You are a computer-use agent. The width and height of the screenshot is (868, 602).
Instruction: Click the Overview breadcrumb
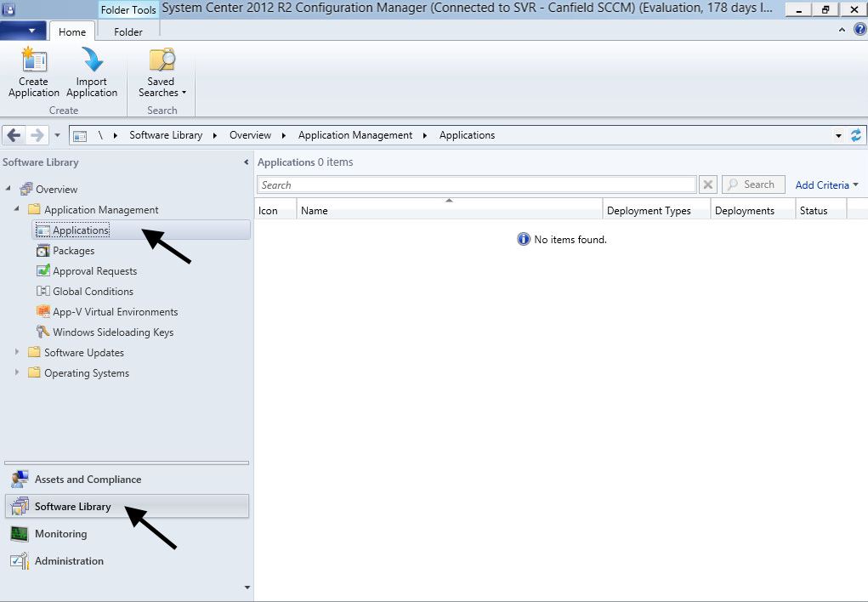(x=250, y=135)
